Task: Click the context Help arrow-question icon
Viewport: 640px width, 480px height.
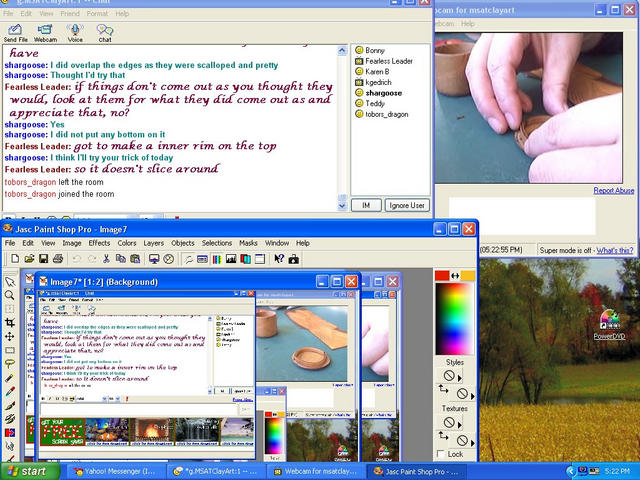Action: [x=279, y=259]
